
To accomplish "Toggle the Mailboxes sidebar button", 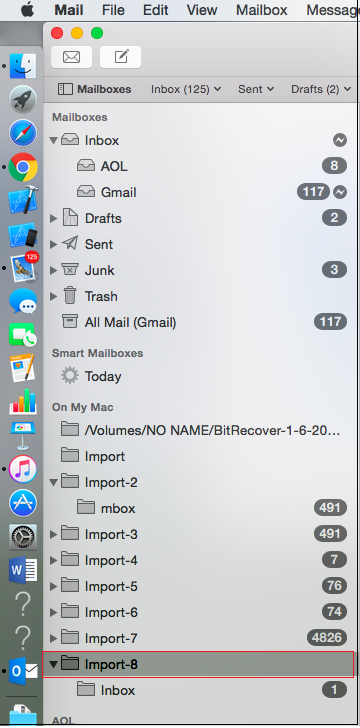I will (x=94, y=89).
